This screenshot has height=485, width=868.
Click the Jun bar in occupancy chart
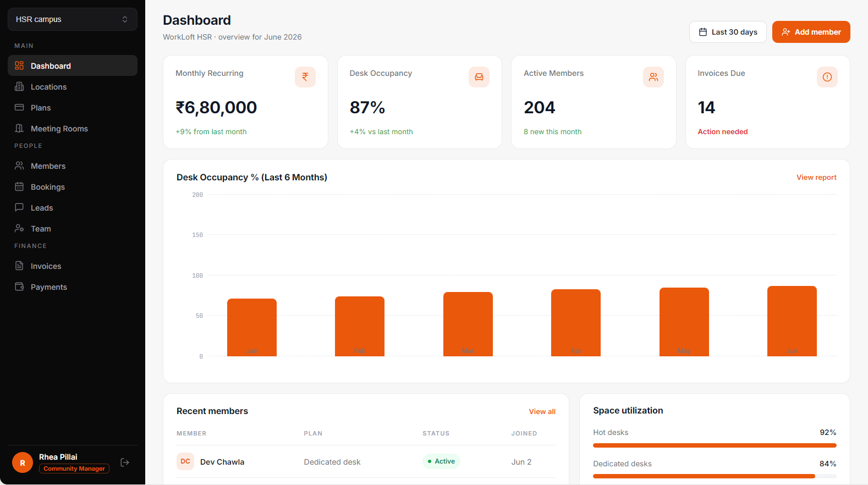(x=792, y=321)
